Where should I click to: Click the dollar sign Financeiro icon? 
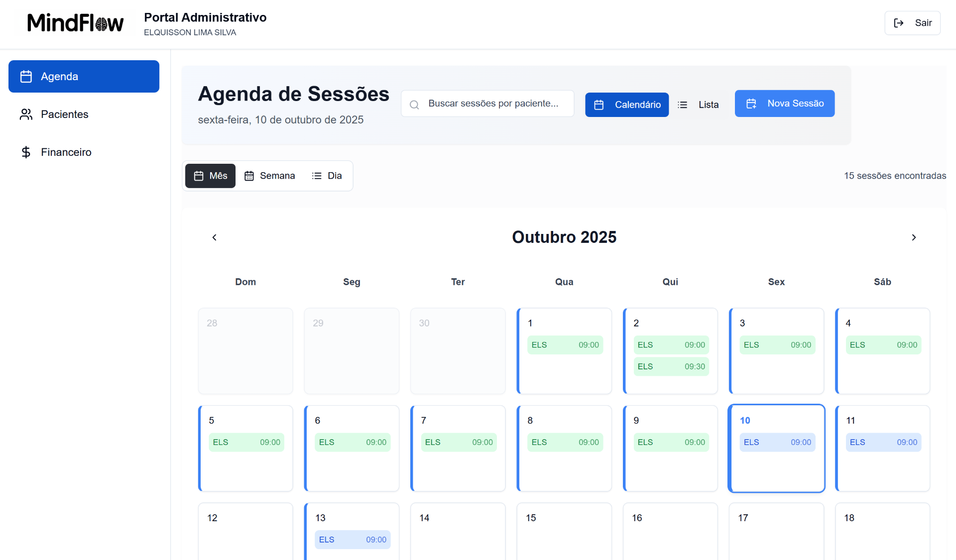26,152
